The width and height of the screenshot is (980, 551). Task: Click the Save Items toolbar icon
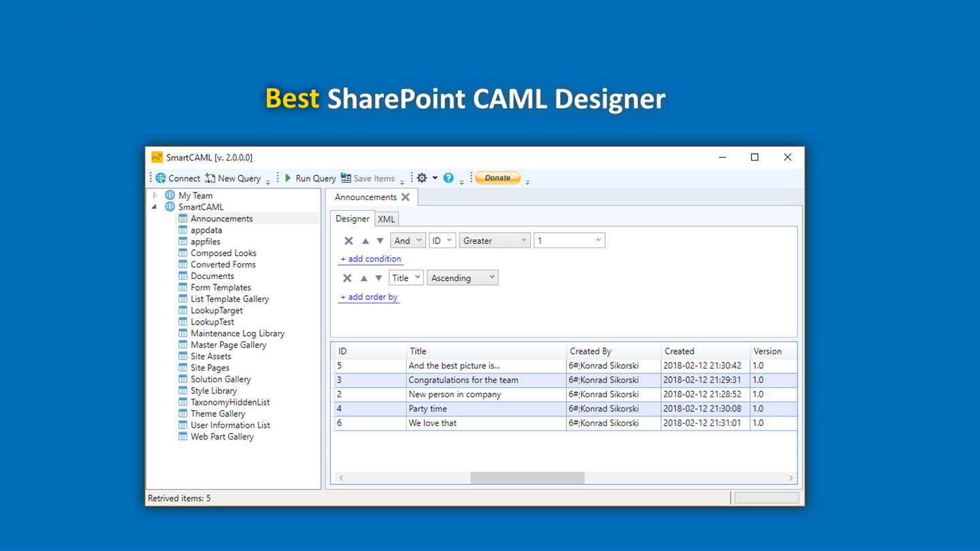tap(346, 178)
